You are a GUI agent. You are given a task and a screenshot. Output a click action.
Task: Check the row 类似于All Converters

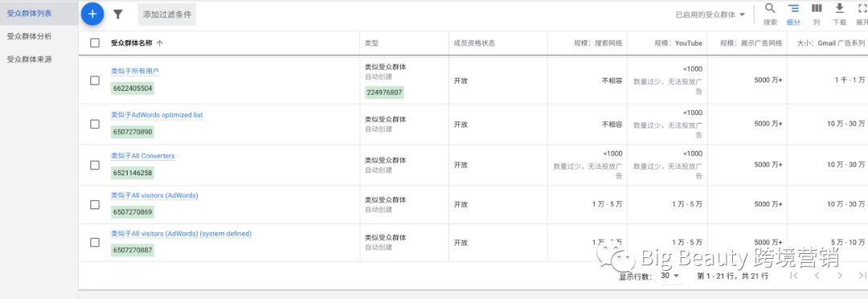(95, 165)
